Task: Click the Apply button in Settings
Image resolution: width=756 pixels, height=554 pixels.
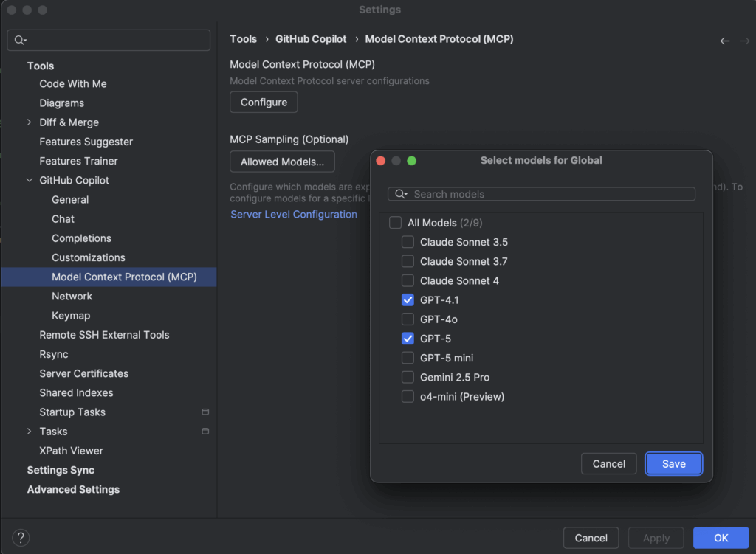Action: [x=656, y=538]
